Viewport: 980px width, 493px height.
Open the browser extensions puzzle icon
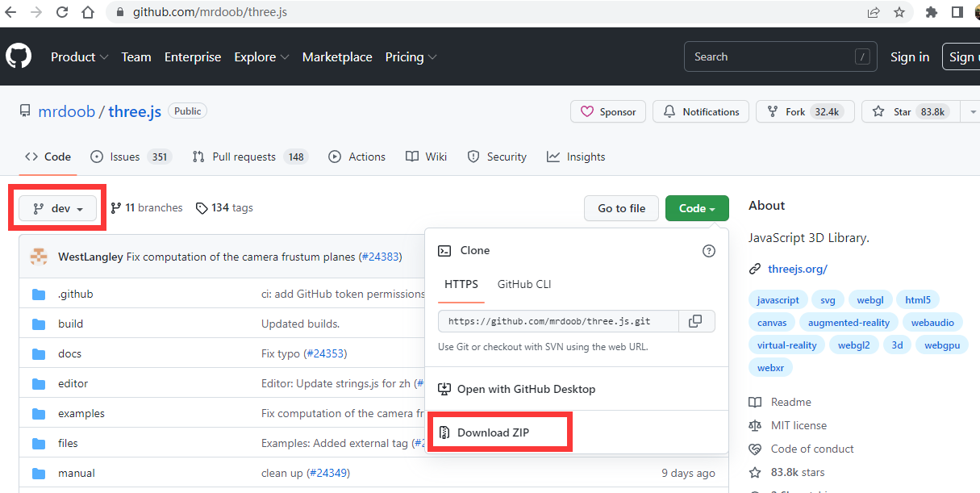coord(932,12)
